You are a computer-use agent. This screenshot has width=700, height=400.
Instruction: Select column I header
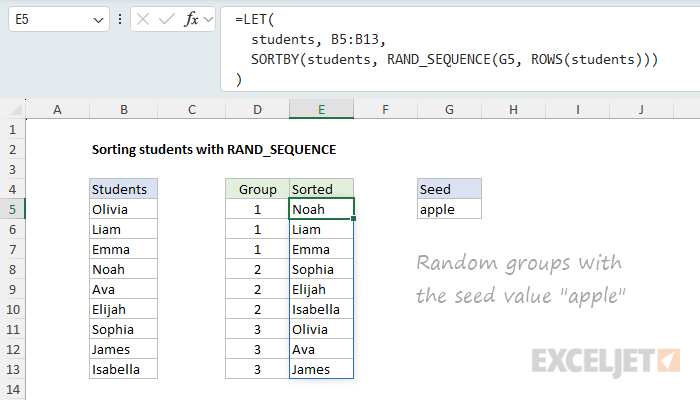point(577,109)
